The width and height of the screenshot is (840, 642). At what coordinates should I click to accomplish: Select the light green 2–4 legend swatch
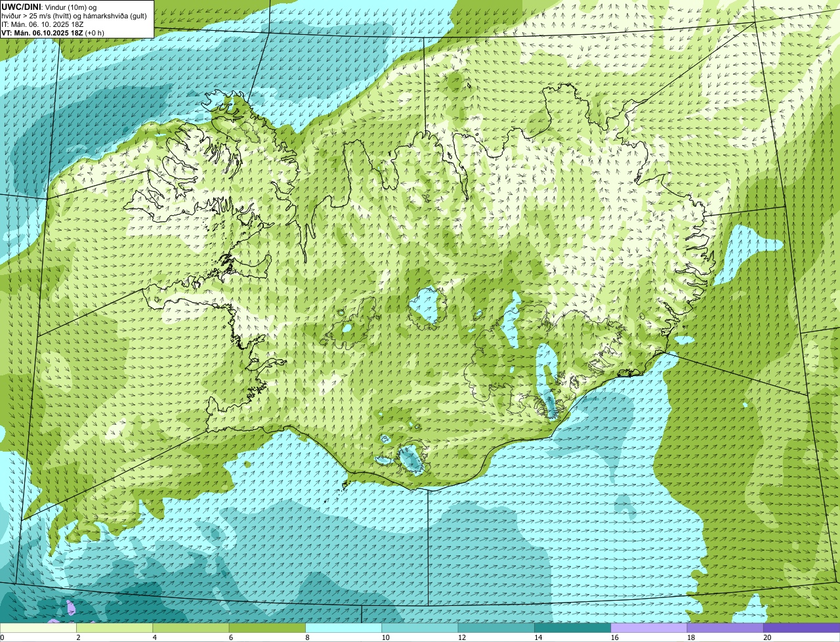(115, 628)
